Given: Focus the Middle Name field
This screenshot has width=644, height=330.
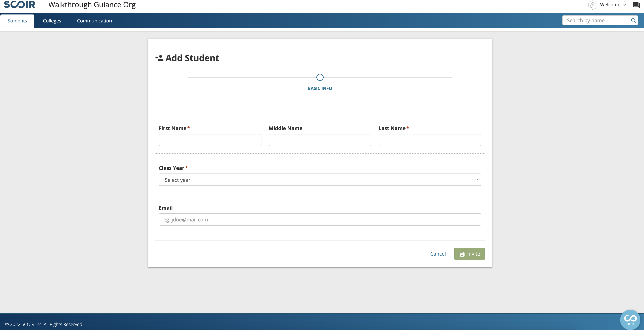Looking at the screenshot, I should [x=320, y=140].
